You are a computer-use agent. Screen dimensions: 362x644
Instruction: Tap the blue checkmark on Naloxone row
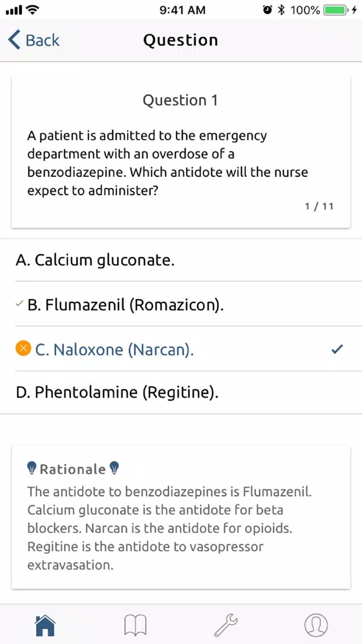(337, 350)
